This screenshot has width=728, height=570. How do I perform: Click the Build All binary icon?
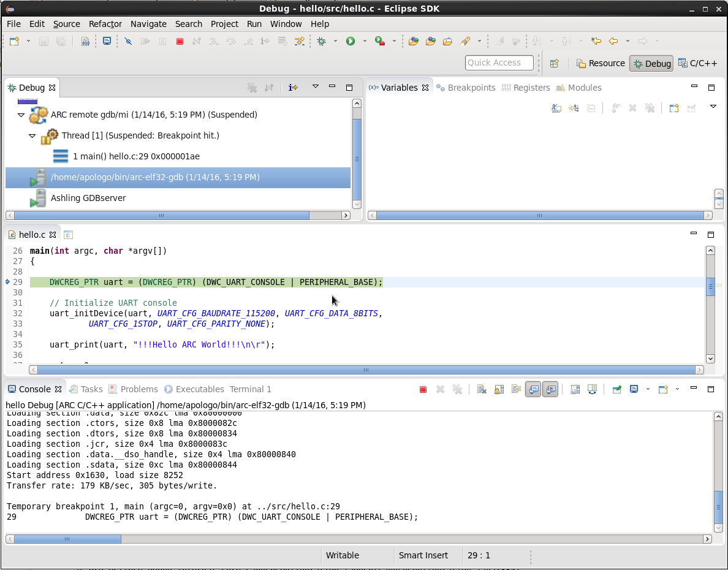point(85,41)
